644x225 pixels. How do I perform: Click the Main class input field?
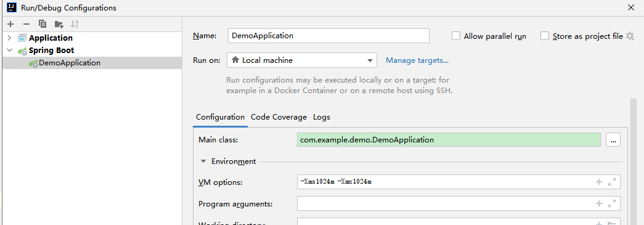tap(449, 140)
